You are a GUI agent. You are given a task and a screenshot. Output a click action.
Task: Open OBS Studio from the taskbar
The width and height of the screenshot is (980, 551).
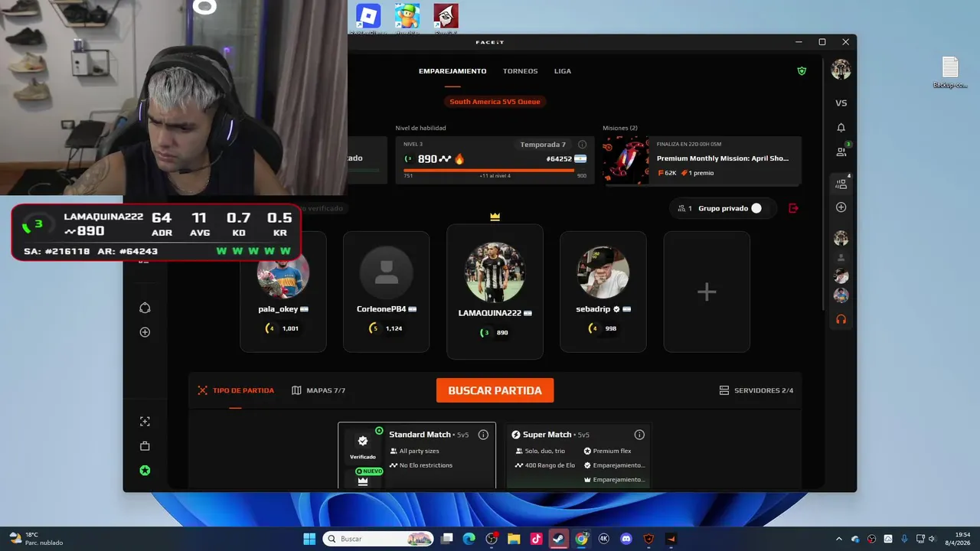(492, 539)
